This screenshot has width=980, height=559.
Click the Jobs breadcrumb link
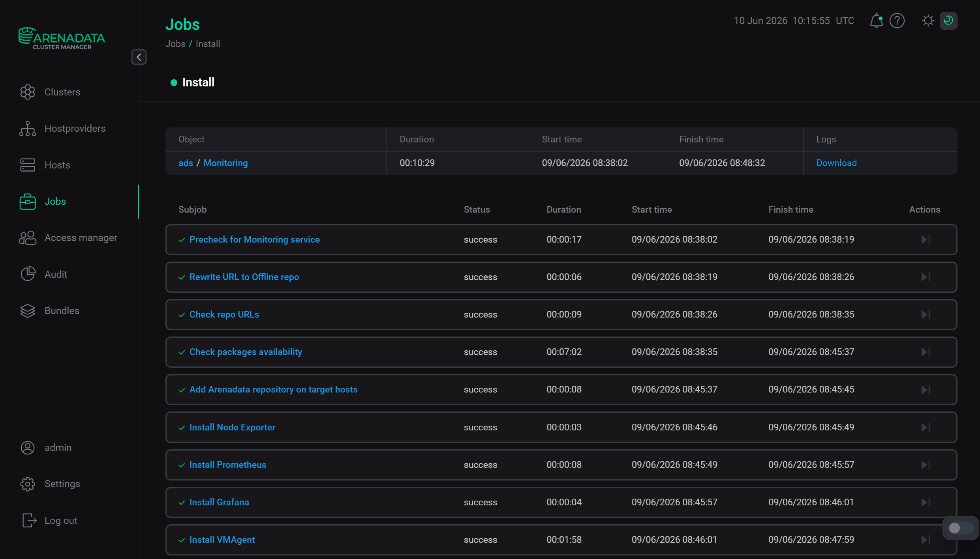(x=175, y=44)
